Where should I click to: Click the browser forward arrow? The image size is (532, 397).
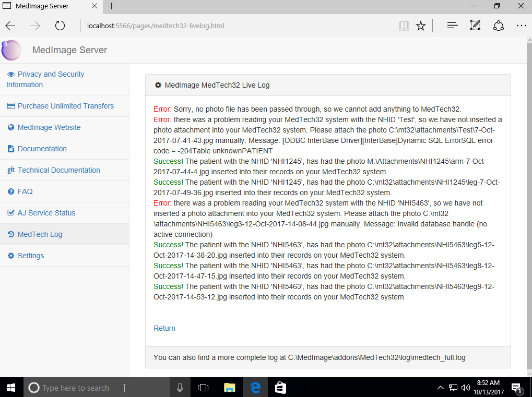tap(35, 26)
